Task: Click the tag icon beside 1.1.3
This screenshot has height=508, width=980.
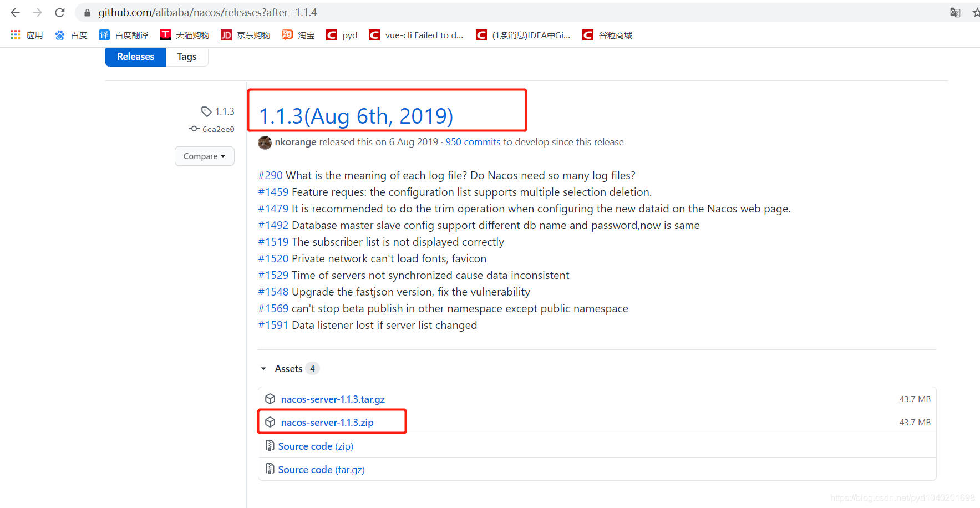Action: click(206, 111)
